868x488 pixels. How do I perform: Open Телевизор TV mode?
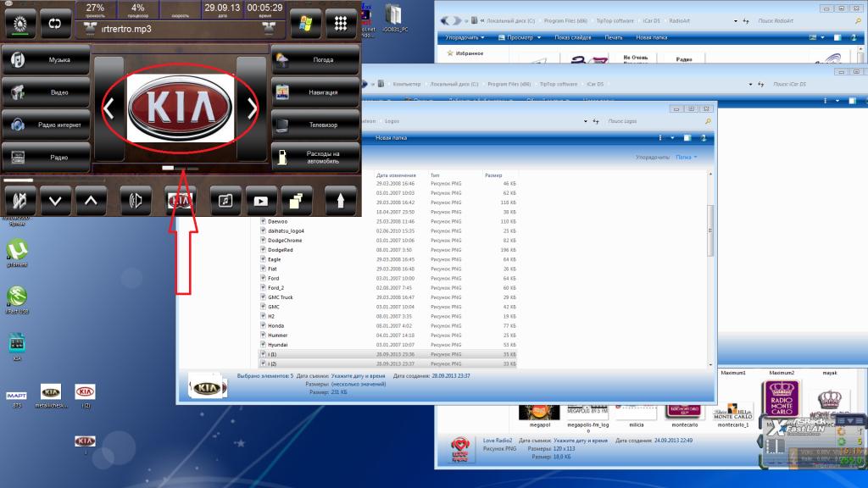tap(315, 125)
